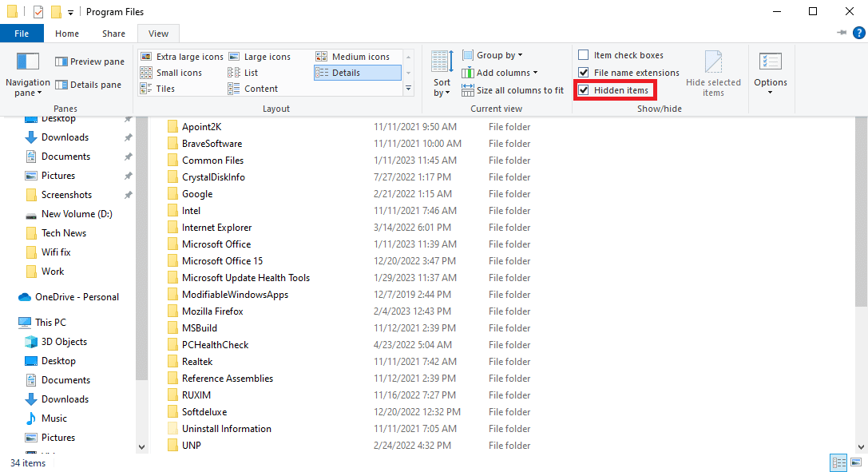Switch layout to Large icons
Screen dimensions: 868x472
260,57
